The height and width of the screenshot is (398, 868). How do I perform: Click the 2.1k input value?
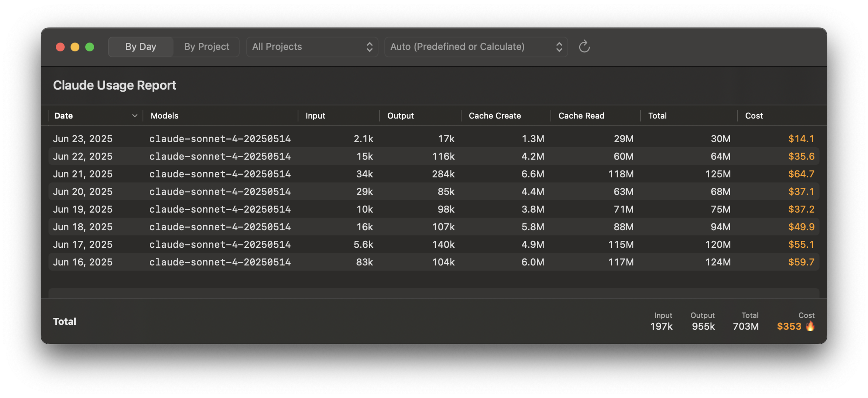click(363, 138)
